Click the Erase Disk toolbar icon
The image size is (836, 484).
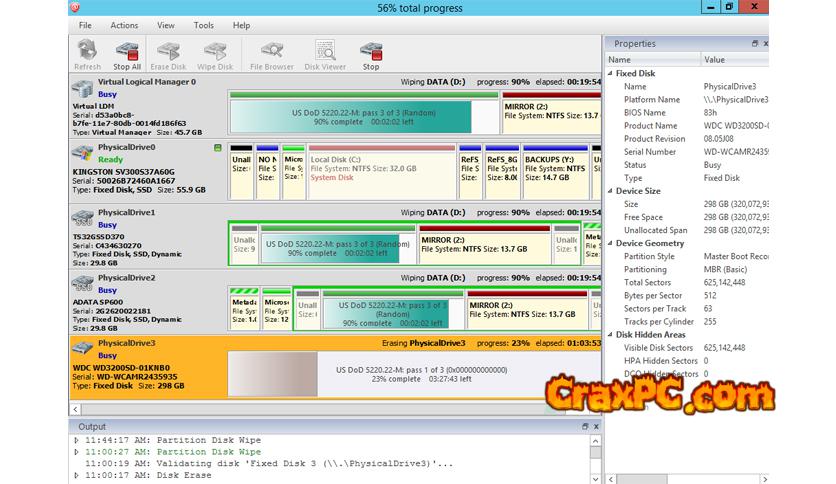coord(168,52)
